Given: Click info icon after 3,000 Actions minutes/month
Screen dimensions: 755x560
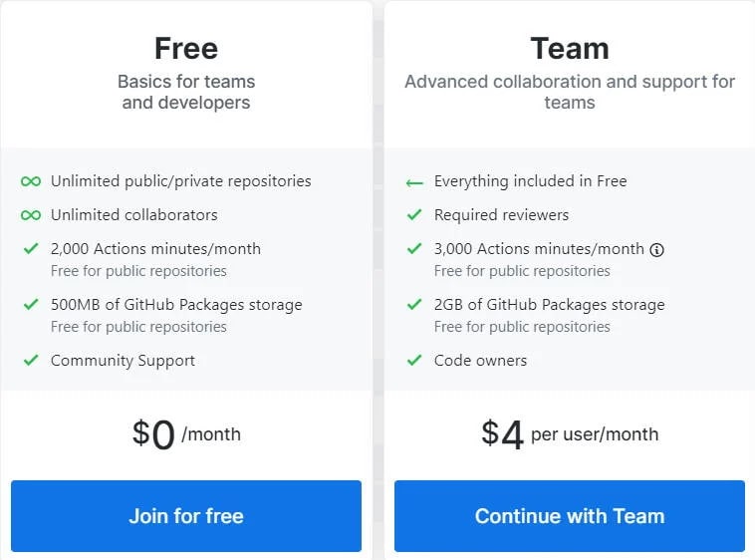Looking at the screenshot, I should click(x=656, y=250).
